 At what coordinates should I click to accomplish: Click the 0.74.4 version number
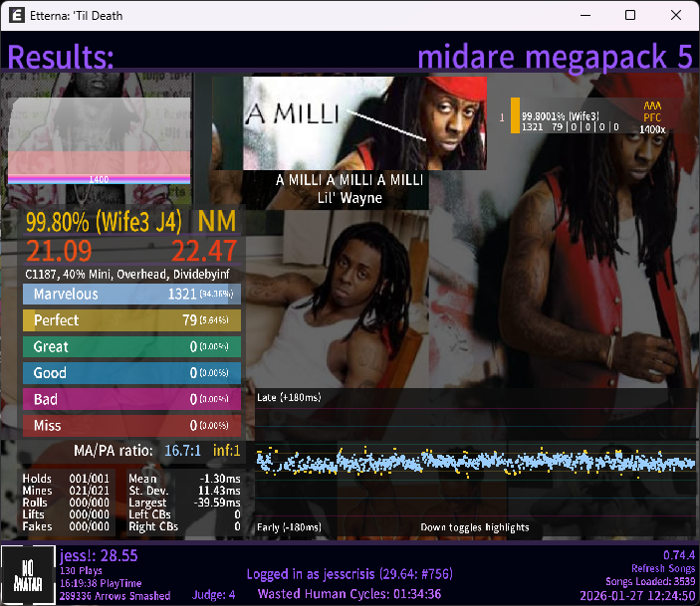[679, 554]
